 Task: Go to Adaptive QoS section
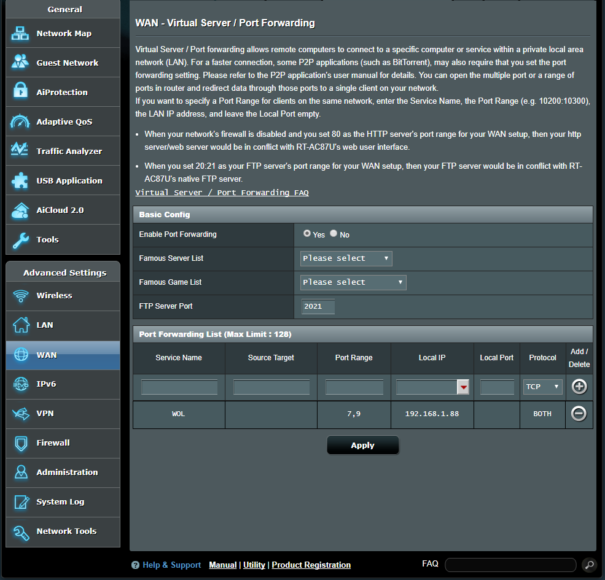tap(63, 122)
